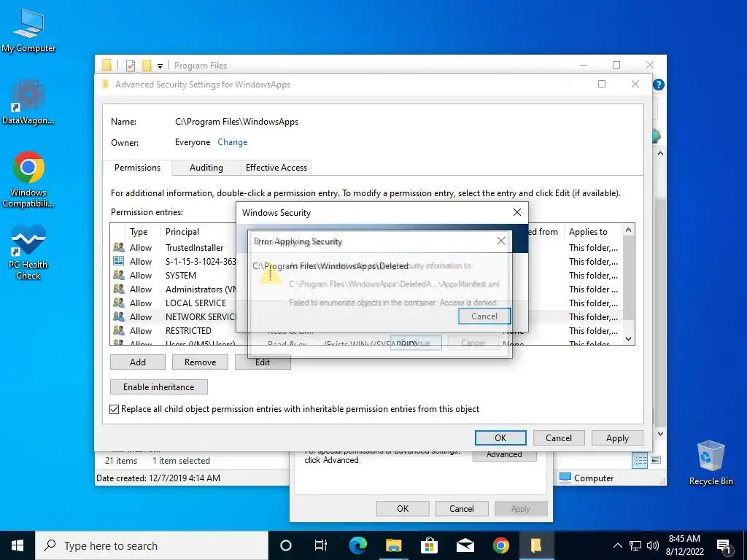This screenshot has width=747, height=560.
Task: Select the Administrators permission entry
Action: (x=365, y=289)
